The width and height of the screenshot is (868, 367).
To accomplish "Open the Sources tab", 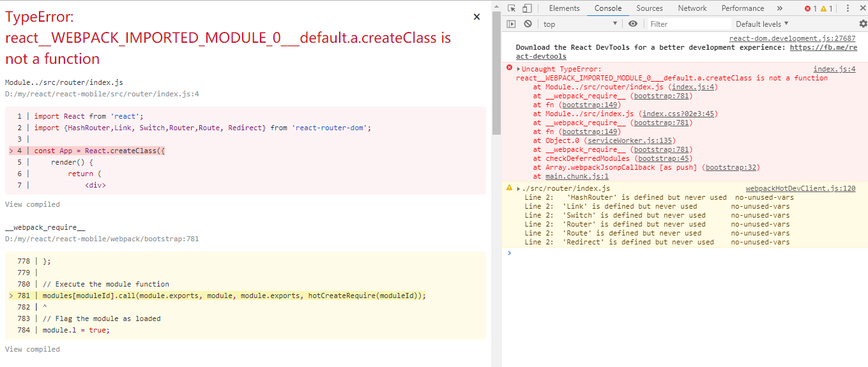I will (x=650, y=8).
